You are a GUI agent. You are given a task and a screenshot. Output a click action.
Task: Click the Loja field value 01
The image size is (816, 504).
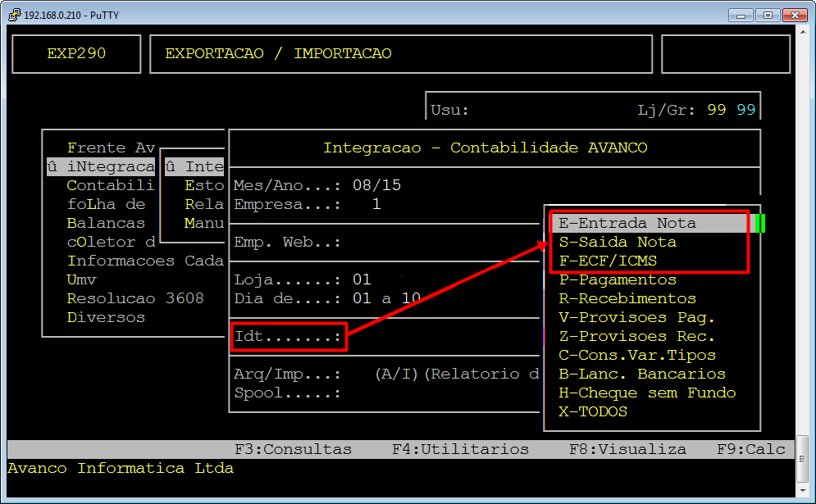coord(362,279)
